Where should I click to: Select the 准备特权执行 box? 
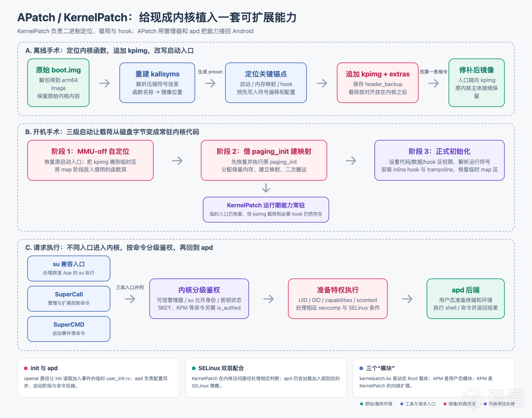(338, 299)
